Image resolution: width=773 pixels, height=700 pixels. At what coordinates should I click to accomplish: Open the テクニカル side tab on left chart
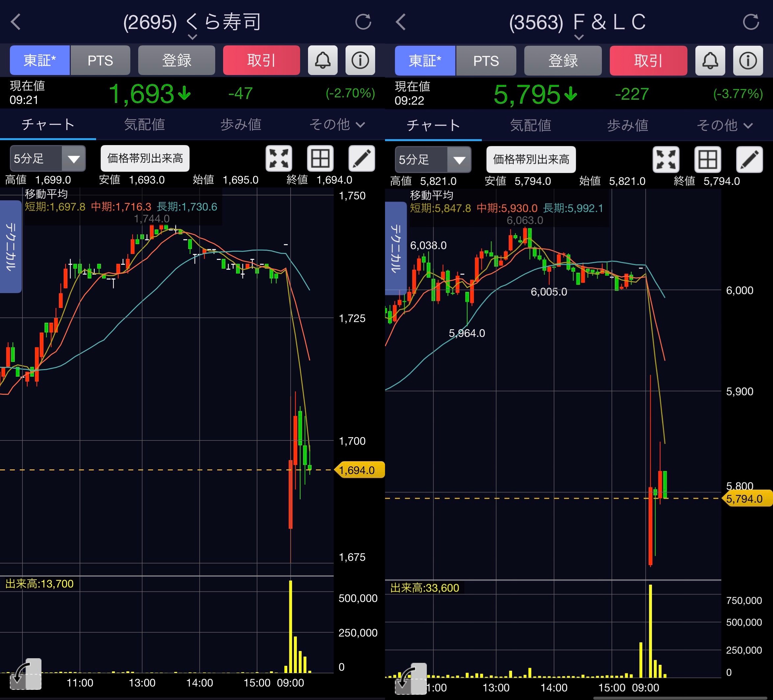click(x=10, y=246)
